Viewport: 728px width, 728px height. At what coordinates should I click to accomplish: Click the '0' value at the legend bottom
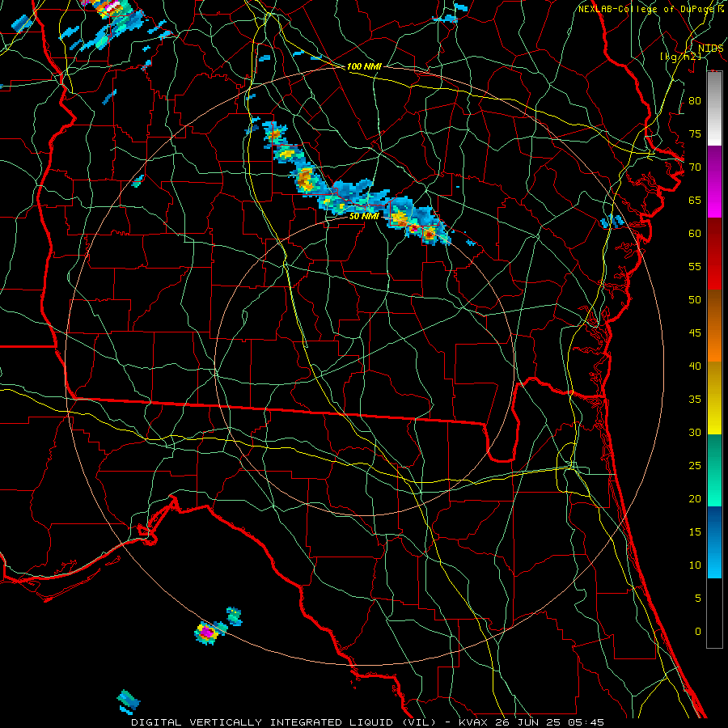click(698, 632)
